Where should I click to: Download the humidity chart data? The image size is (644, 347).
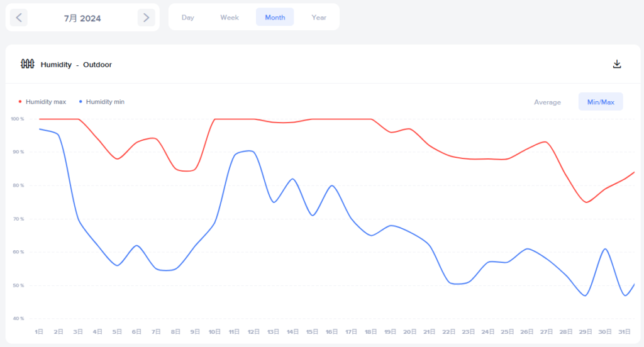point(617,64)
